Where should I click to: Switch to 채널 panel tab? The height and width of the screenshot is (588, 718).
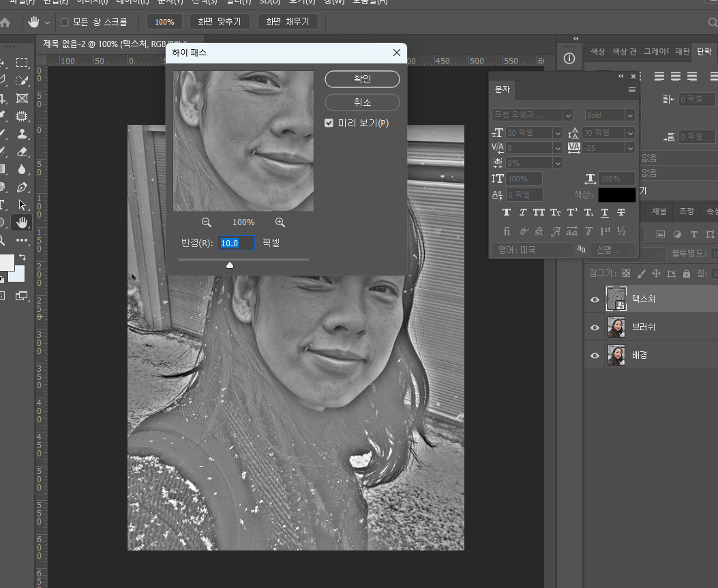(659, 211)
